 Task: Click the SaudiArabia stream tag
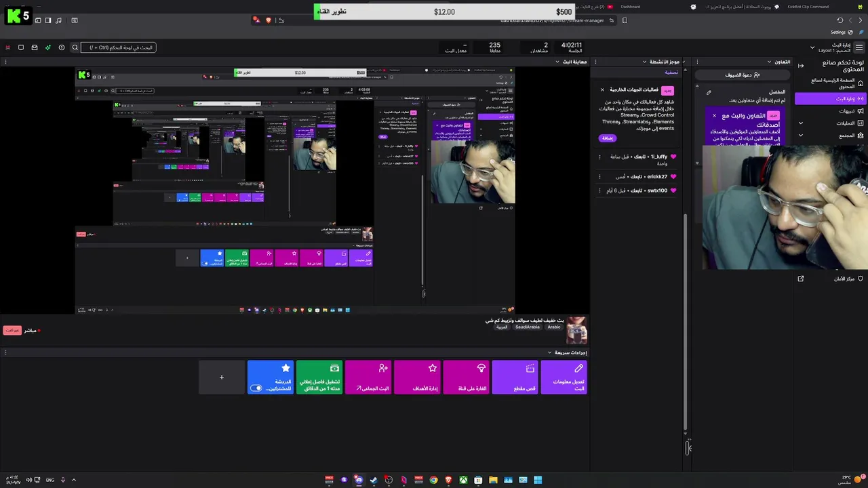point(528,327)
